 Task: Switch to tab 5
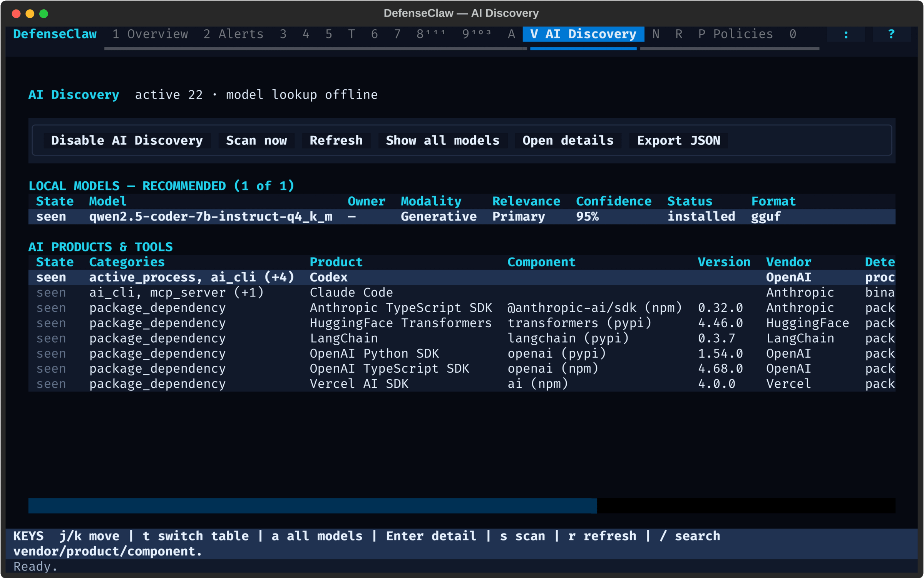tap(329, 34)
